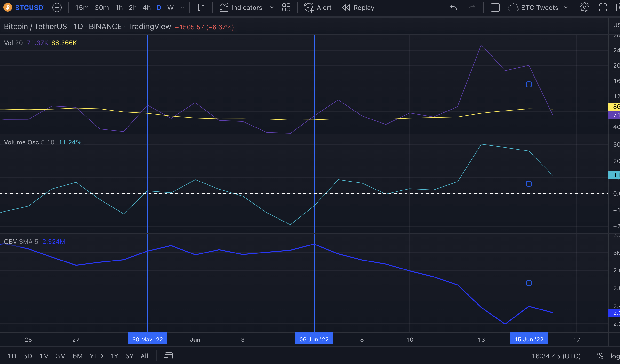
Task: Choose the chart layout square icon
Action: click(495, 8)
